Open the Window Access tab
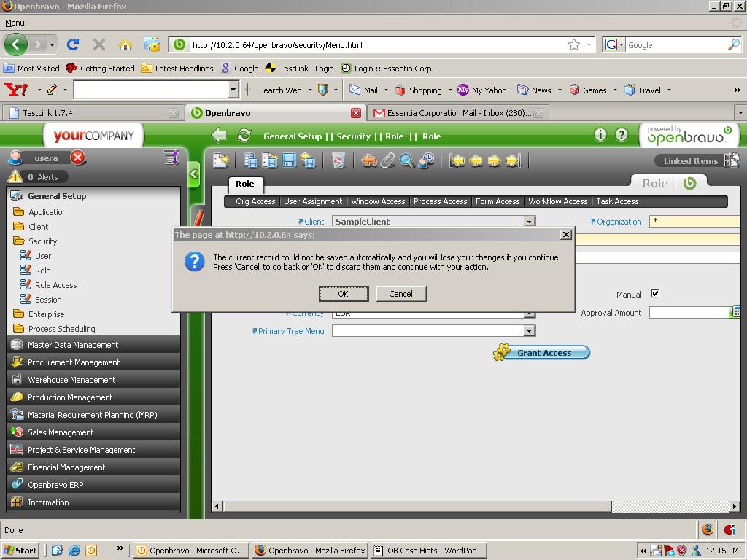 (378, 201)
